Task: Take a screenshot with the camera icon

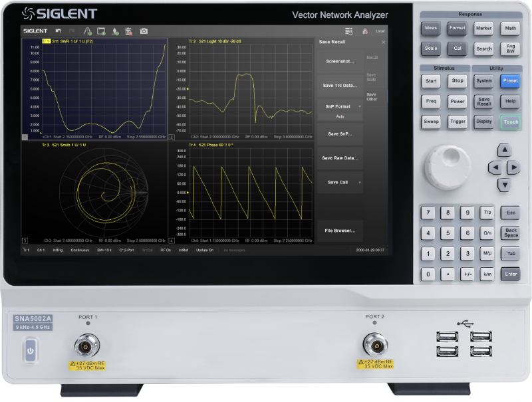Action: (144, 31)
